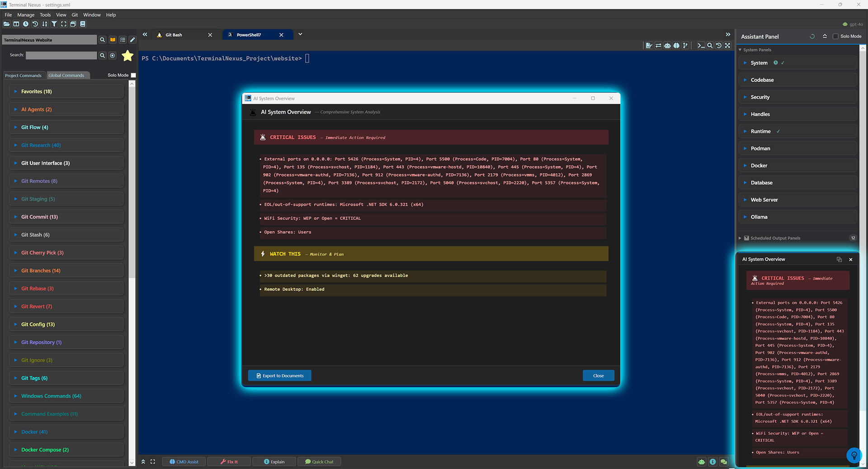Edit the command set with the pencil icon
868x469 pixels.
[132, 40]
